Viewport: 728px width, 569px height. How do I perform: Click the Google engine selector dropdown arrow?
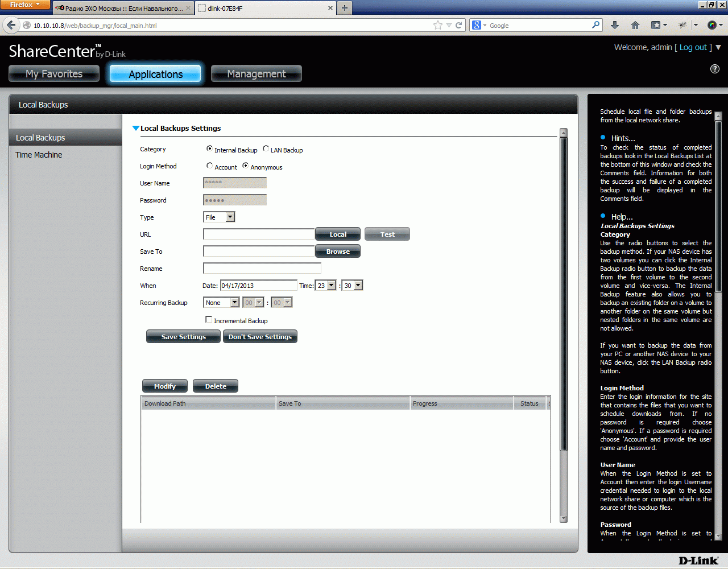click(x=485, y=26)
